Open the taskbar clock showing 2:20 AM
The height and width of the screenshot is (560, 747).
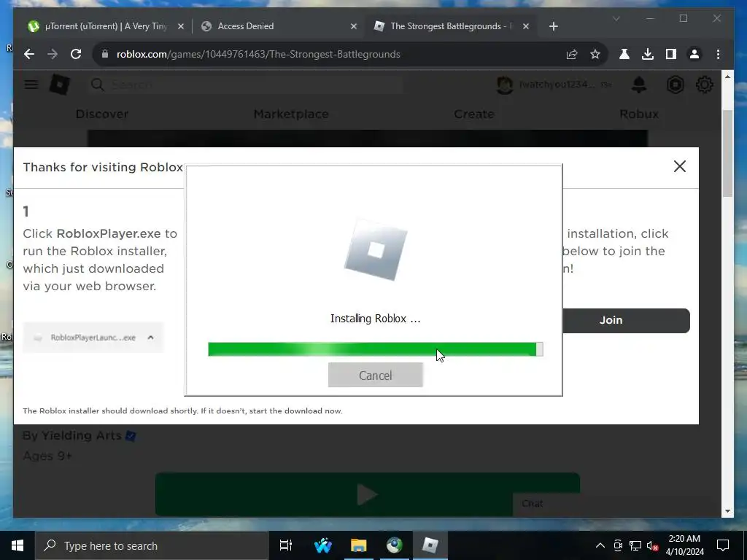[x=684, y=545]
